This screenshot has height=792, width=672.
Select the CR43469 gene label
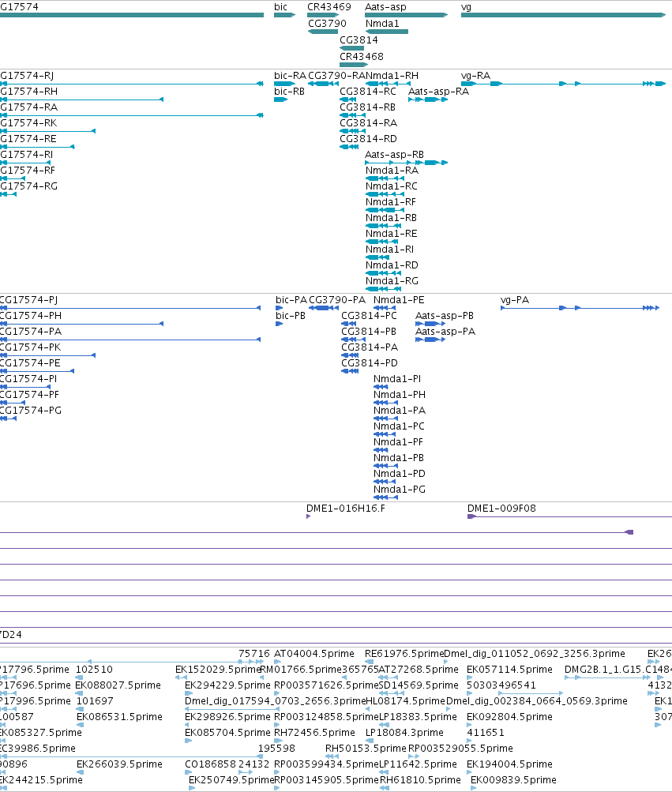(329, 7)
